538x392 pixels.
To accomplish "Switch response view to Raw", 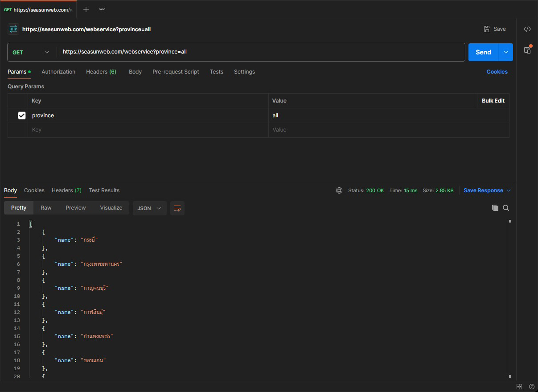I will 46,208.
